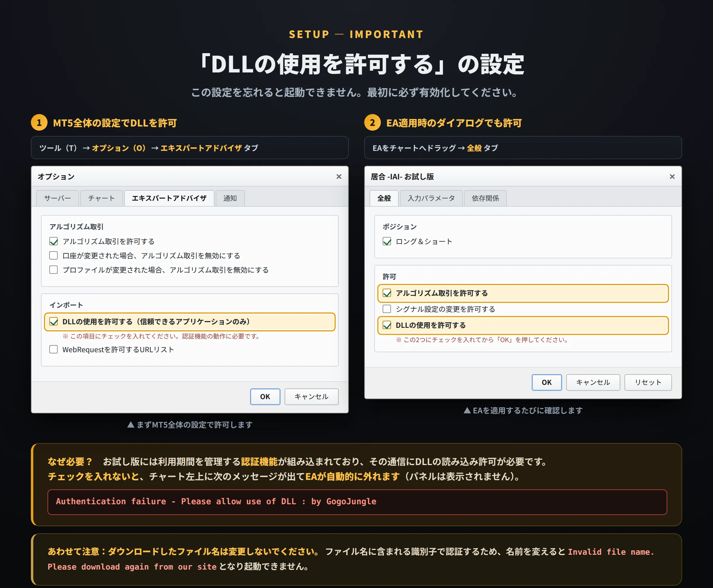Click the リセット button

click(648, 382)
